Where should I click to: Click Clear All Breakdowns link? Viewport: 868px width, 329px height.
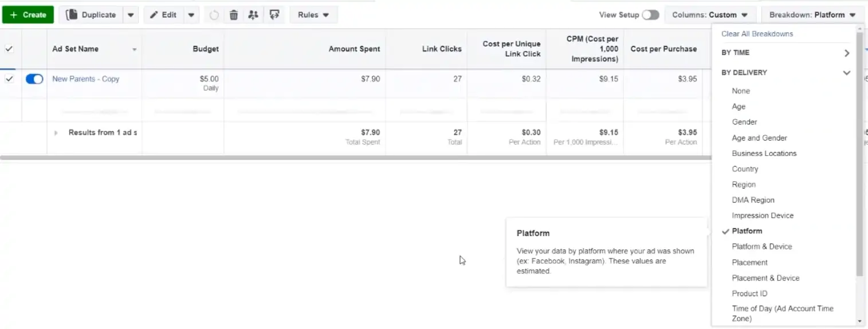(x=757, y=34)
